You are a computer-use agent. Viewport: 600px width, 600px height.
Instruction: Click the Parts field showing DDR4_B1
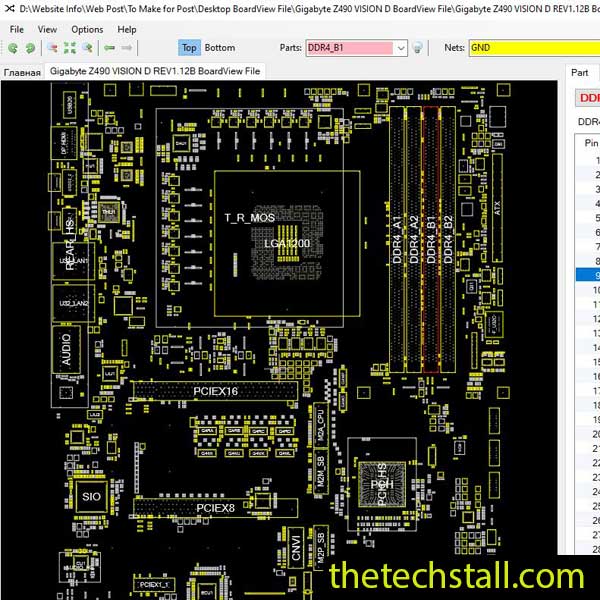(350, 48)
